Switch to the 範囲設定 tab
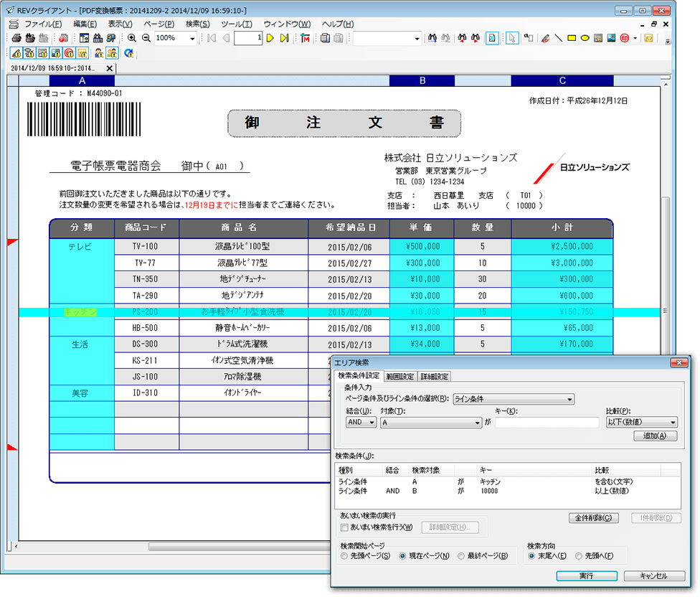The image size is (700, 597). pyautogui.click(x=399, y=376)
